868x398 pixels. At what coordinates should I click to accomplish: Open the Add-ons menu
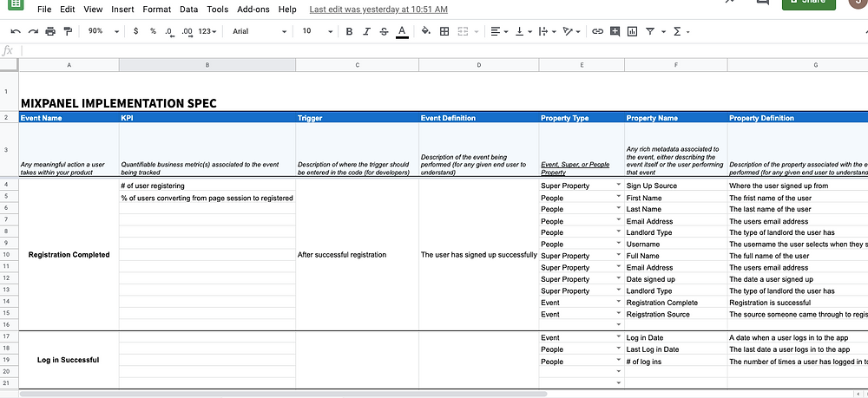click(253, 10)
